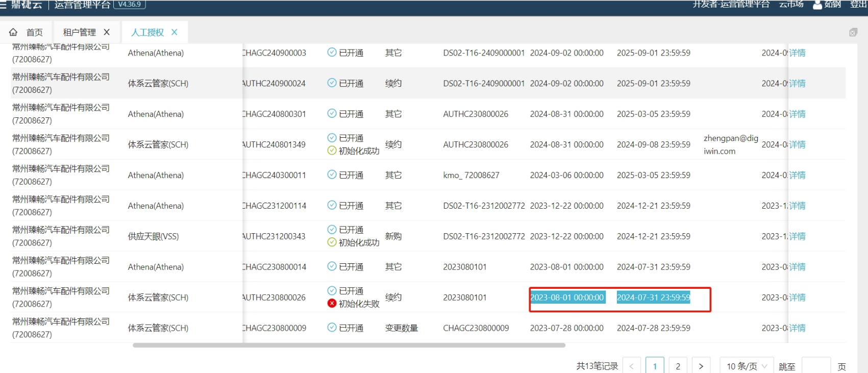Click 初始化失败 red icon in AUTHC230800026 row
The height and width of the screenshot is (373, 868).
click(x=332, y=304)
